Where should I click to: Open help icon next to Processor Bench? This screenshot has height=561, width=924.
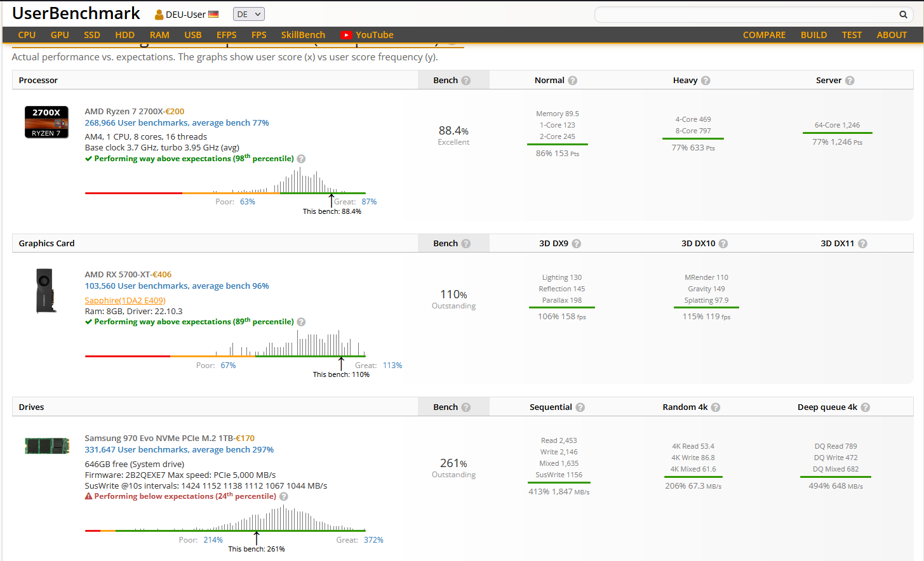(x=466, y=81)
